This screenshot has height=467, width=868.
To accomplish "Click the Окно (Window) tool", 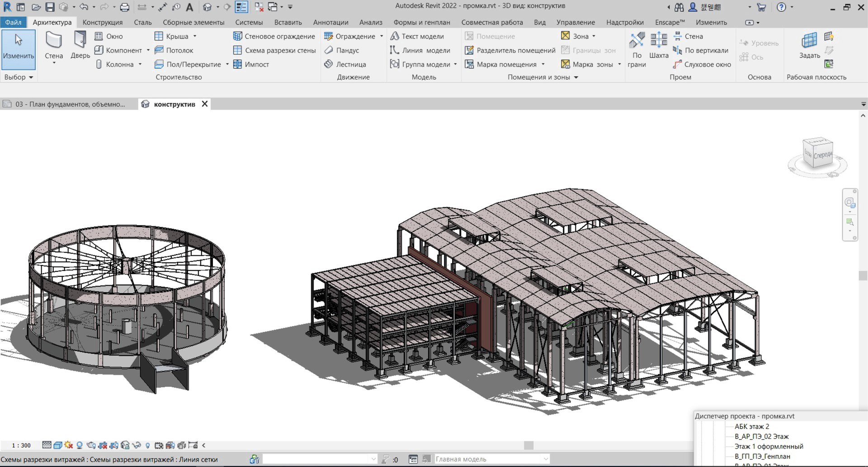I will coord(109,36).
